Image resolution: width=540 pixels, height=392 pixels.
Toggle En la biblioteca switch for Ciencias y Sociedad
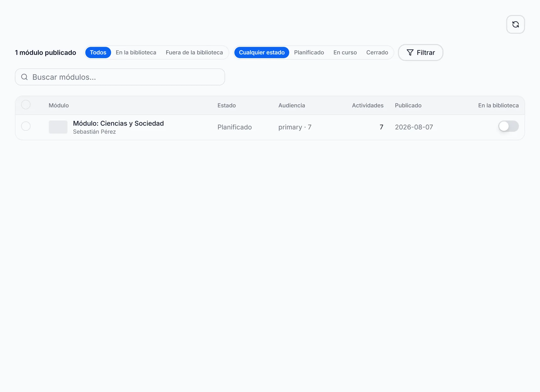click(x=508, y=126)
